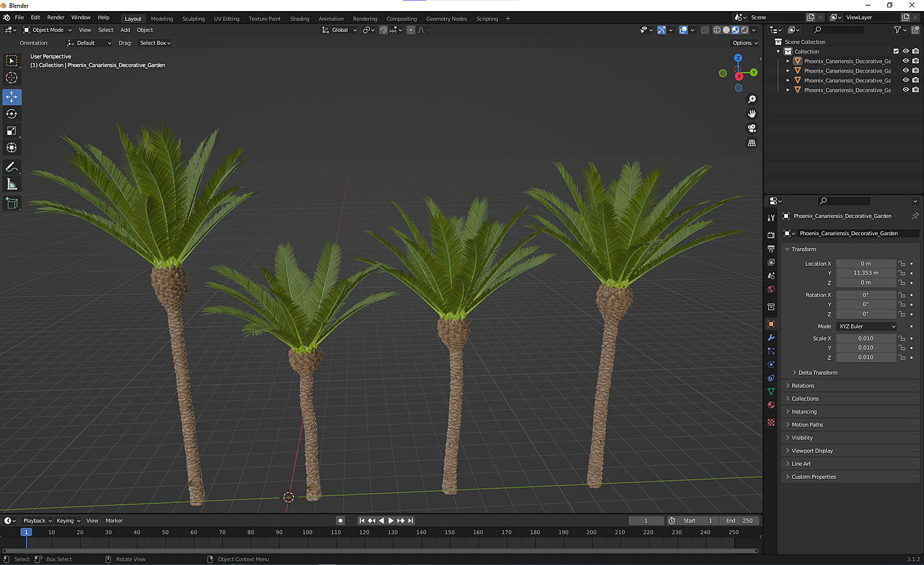Choose the Scale tool
924x565 pixels.
click(x=12, y=130)
